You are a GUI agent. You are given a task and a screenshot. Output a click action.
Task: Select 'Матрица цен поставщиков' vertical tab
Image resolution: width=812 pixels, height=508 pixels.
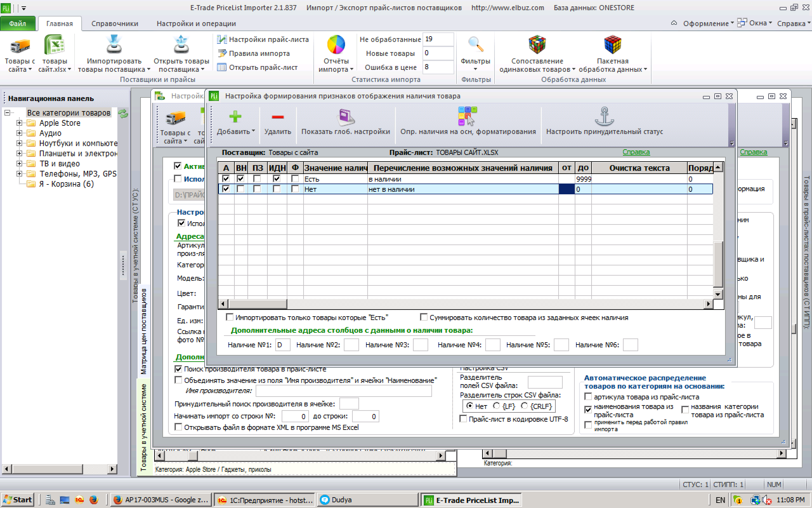pos(144,331)
